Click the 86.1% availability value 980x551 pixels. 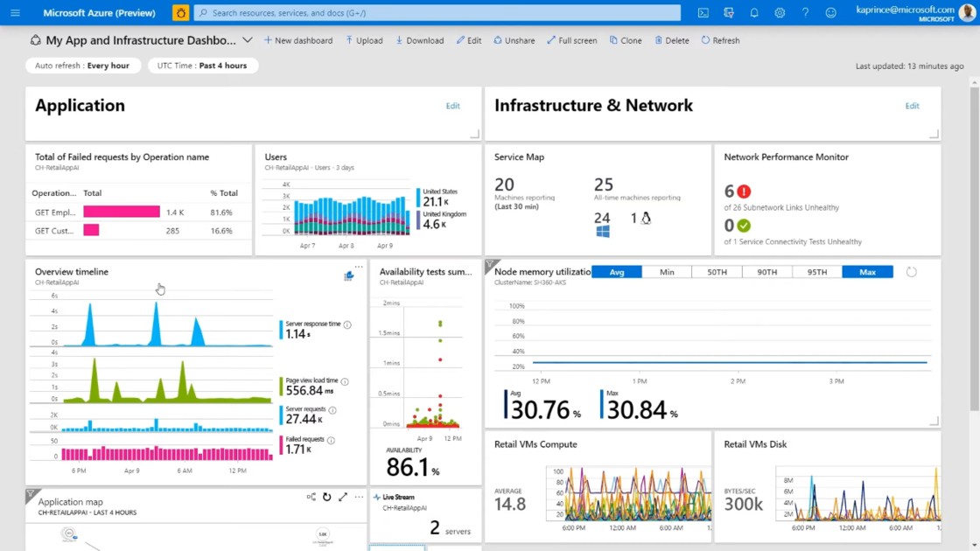412,467
